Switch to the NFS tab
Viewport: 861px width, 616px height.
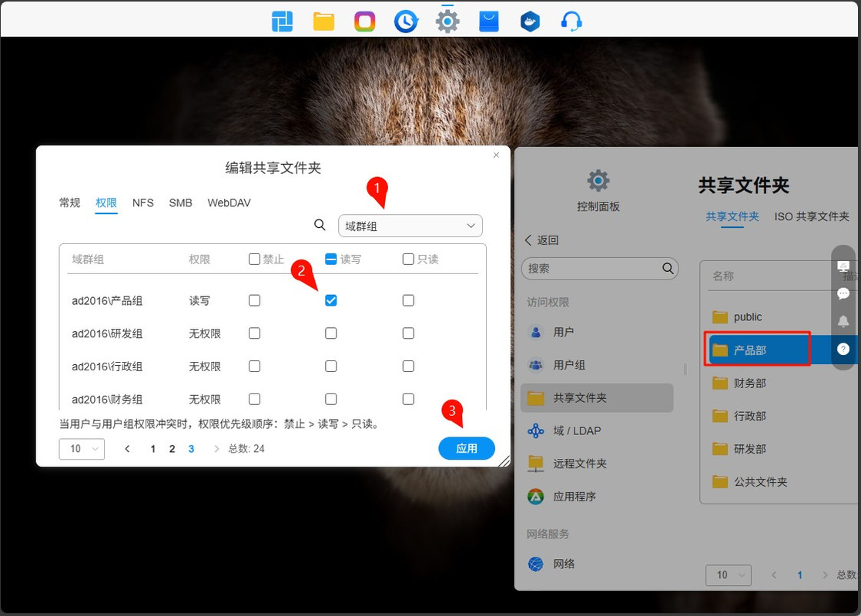[142, 203]
